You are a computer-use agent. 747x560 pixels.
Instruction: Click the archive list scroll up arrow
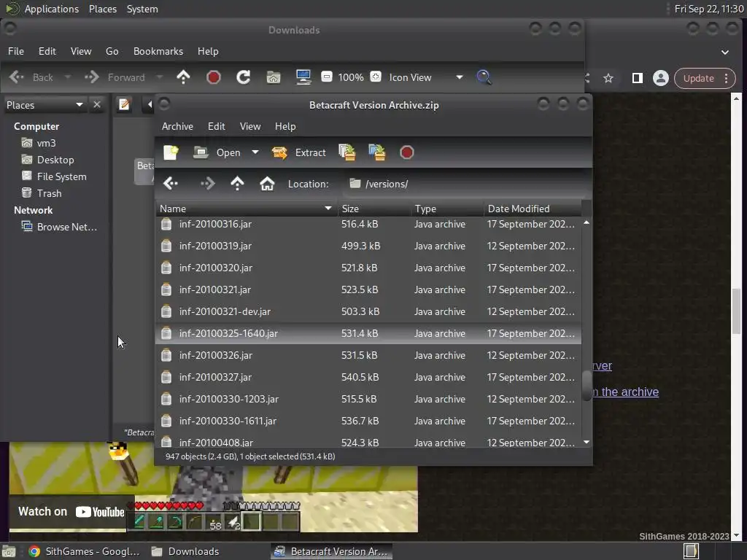(587, 222)
